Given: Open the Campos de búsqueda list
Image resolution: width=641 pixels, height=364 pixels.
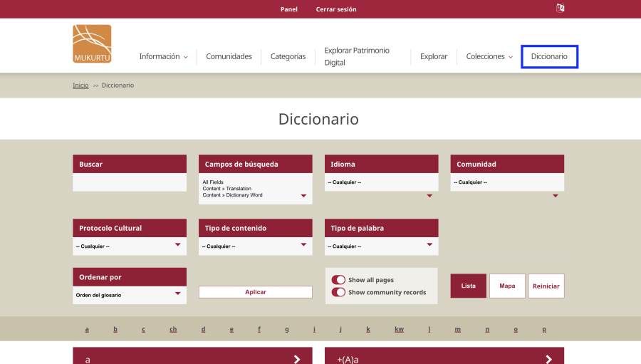Looking at the screenshot, I should click(x=256, y=189).
